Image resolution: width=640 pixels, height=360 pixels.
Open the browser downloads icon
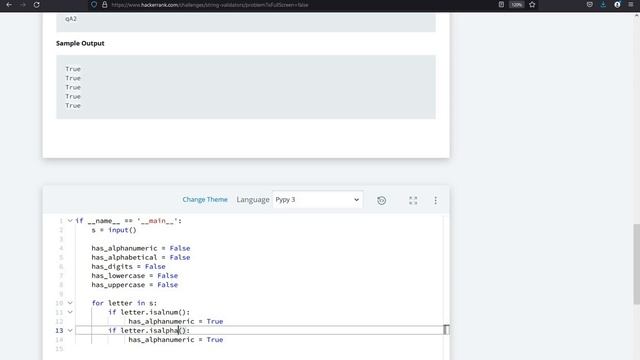(x=603, y=4)
